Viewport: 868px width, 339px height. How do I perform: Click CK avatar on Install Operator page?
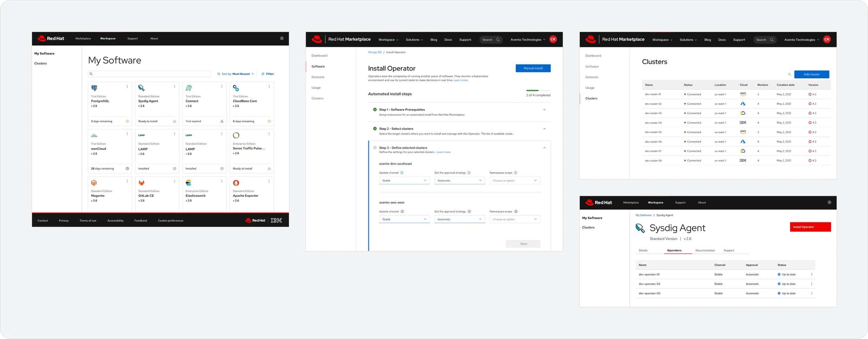coord(553,39)
